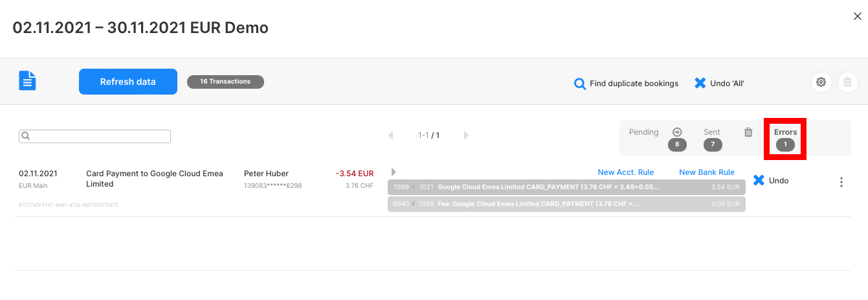Image resolution: width=868 pixels, height=300 pixels.
Task: Go to next page of transactions
Action: click(466, 135)
